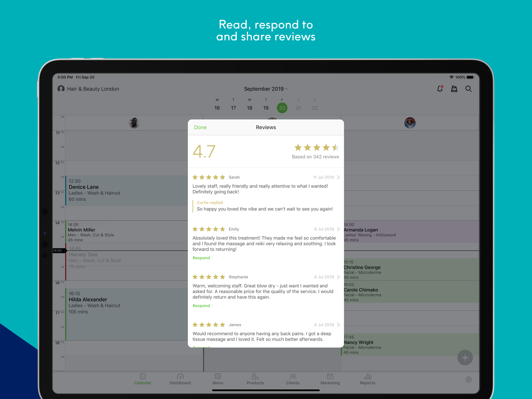Open James's review details chevron

(338, 325)
